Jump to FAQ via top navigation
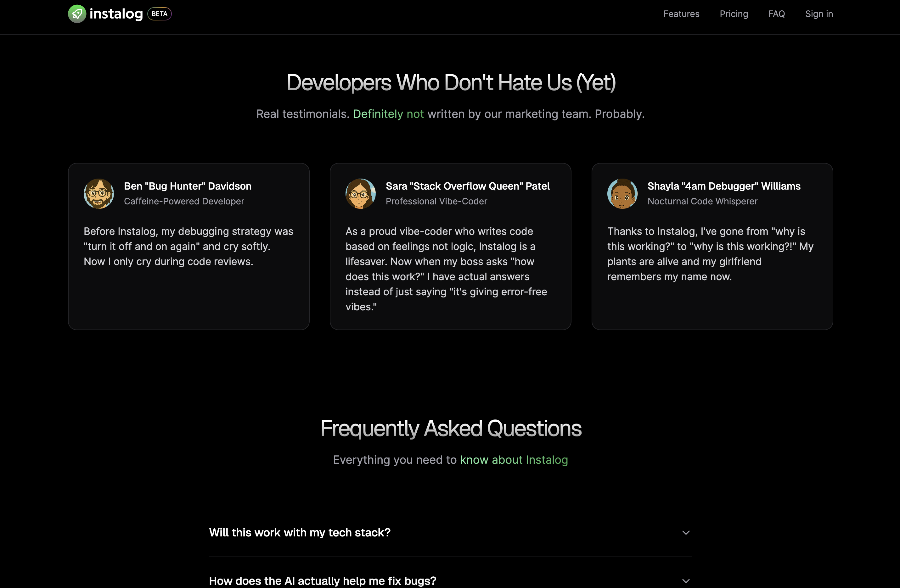 [776, 14]
